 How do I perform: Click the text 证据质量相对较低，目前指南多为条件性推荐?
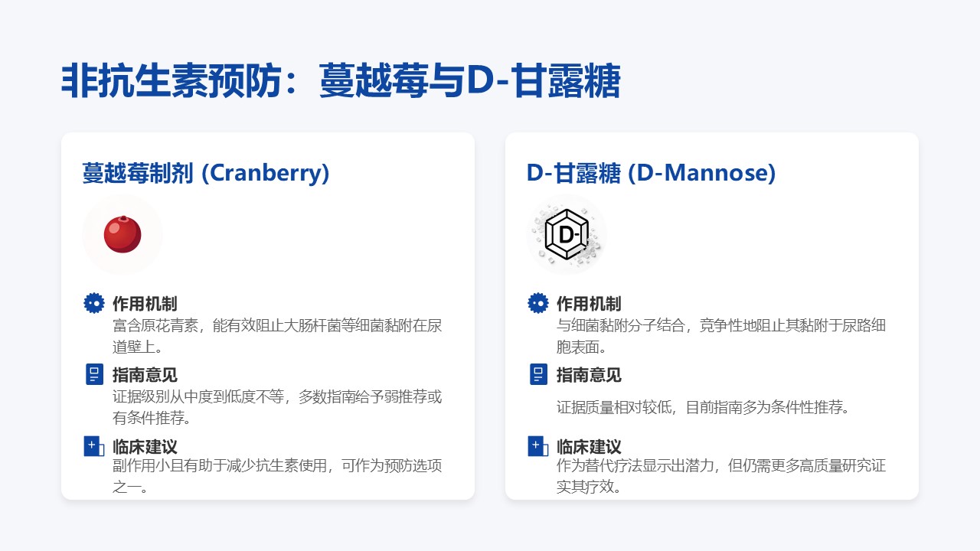(704, 407)
